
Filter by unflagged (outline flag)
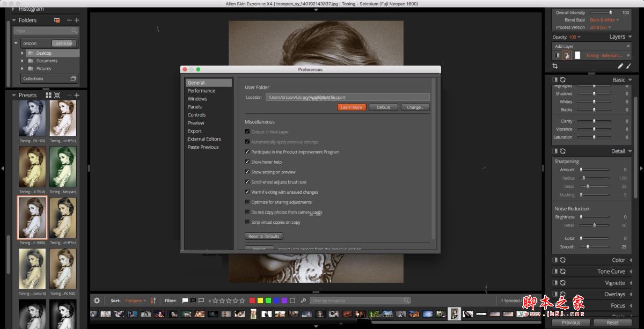coord(201,301)
